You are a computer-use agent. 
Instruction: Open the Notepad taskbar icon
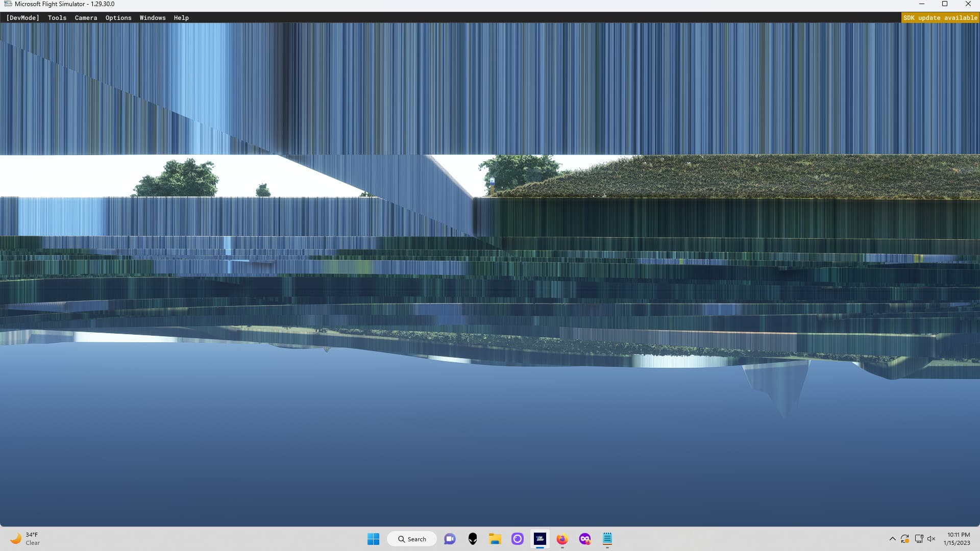607,539
